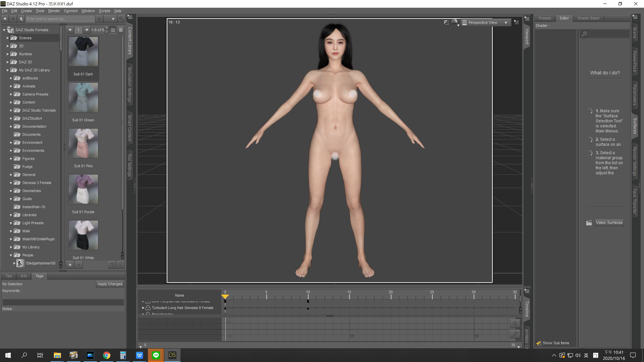Open File Explorer from taskbar
This screenshot has height=362, width=644.
[57, 355]
